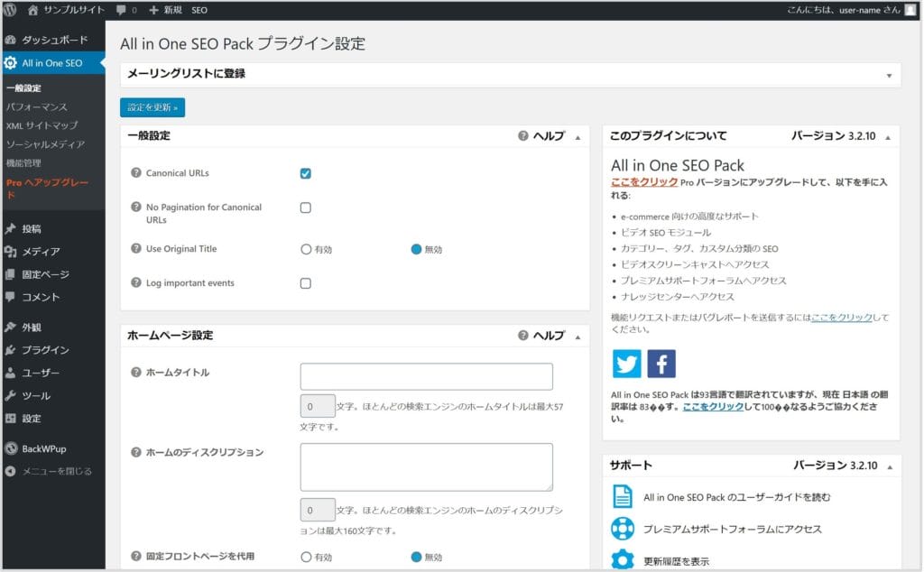The width and height of the screenshot is (924, 572).
Task: Click orange ここをクリック Pro upgrade link
Action: click(x=644, y=181)
